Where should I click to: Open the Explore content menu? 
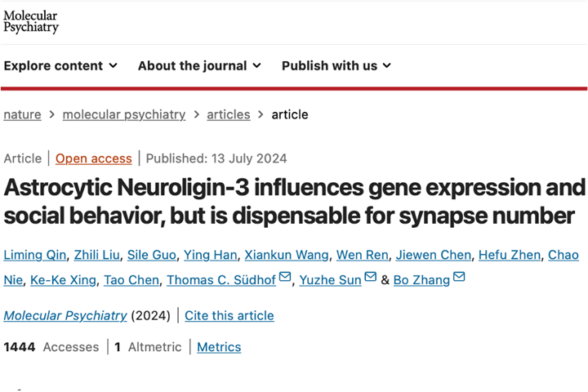click(x=60, y=65)
